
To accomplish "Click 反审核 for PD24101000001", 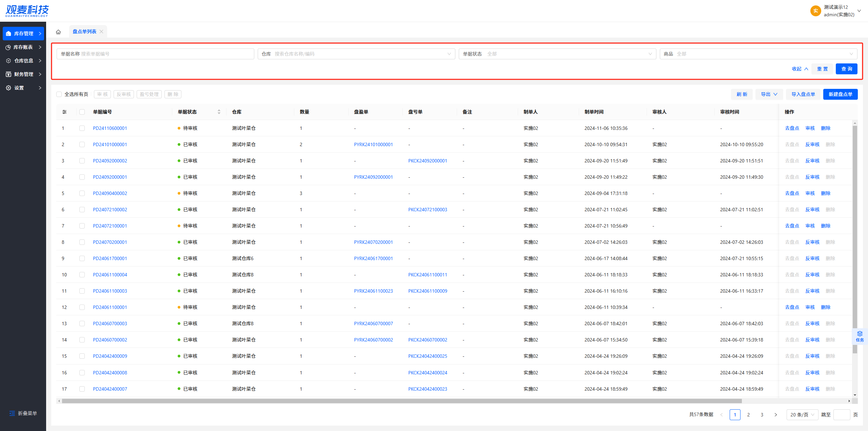I will [x=812, y=144].
